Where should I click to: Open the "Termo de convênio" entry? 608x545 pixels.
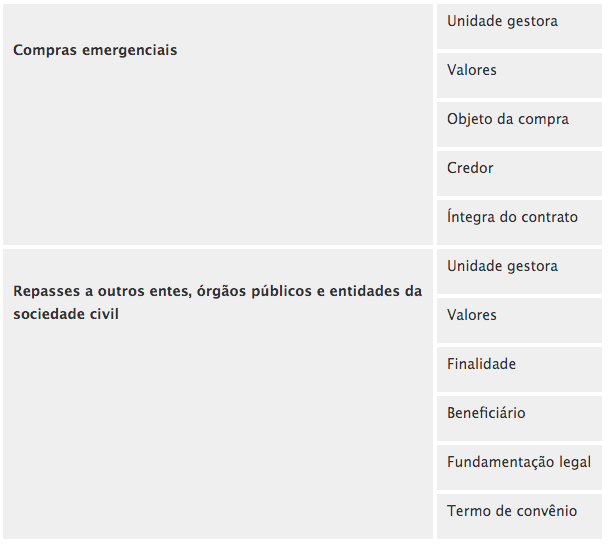(512, 511)
